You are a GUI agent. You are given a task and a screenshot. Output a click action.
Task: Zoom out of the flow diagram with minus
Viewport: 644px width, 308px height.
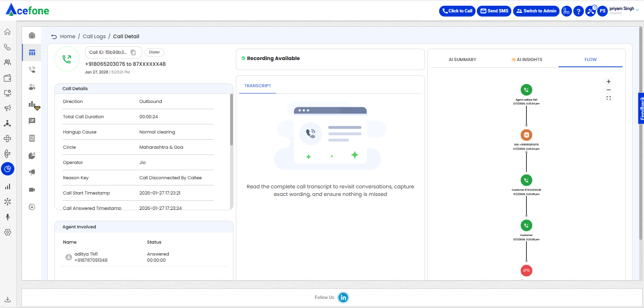[x=609, y=90]
